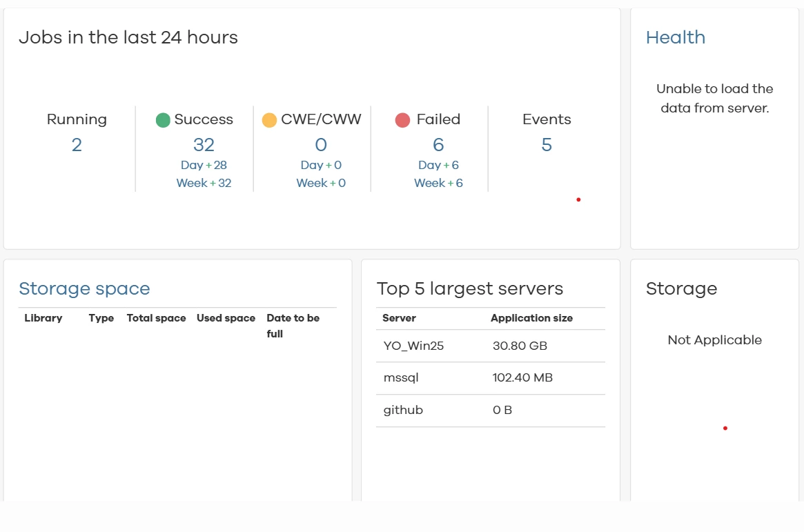804x532 pixels.
Task: Click the red Failed status circle
Action: point(402,120)
